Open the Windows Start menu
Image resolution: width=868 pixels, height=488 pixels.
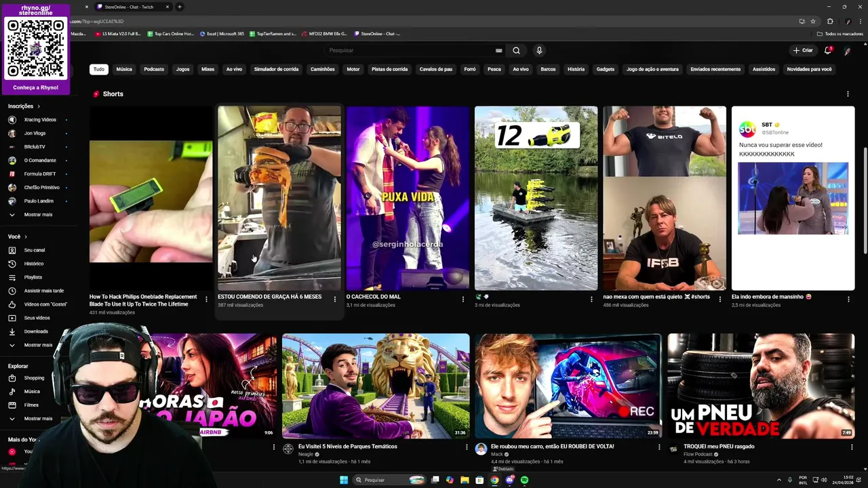[x=344, y=480]
